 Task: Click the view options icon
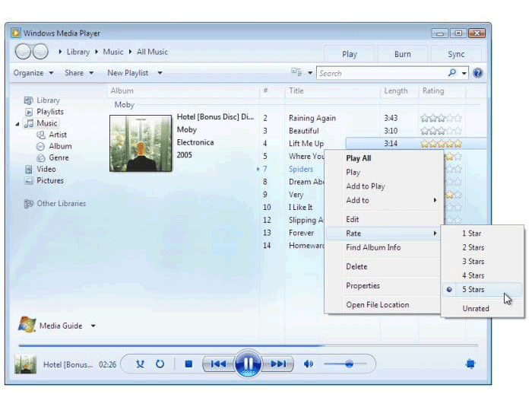coord(296,72)
